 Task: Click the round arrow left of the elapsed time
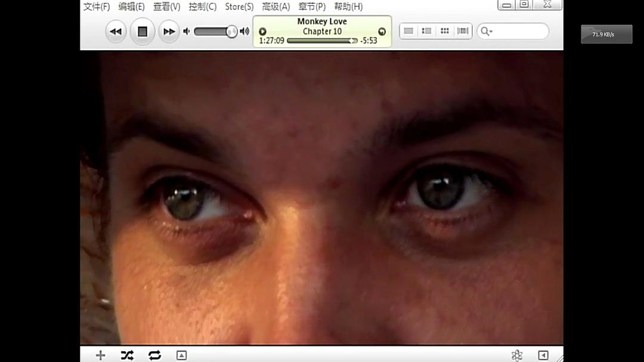[x=262, y=32]
